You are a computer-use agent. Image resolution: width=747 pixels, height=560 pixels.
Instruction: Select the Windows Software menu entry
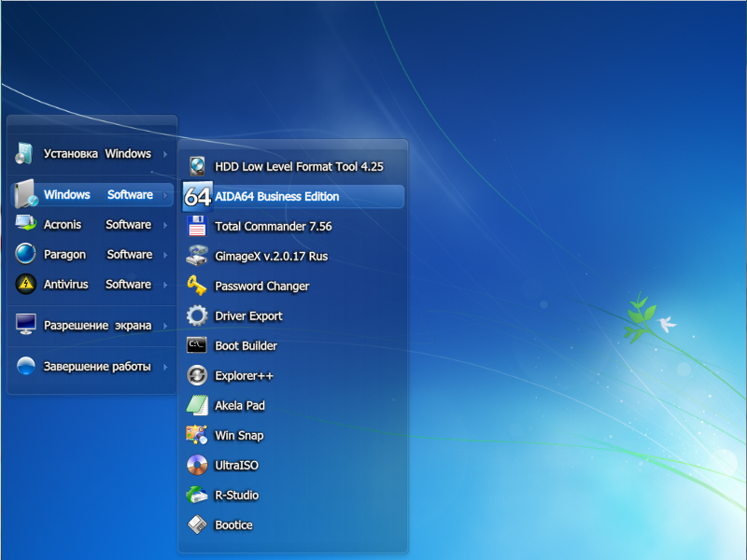92,194
